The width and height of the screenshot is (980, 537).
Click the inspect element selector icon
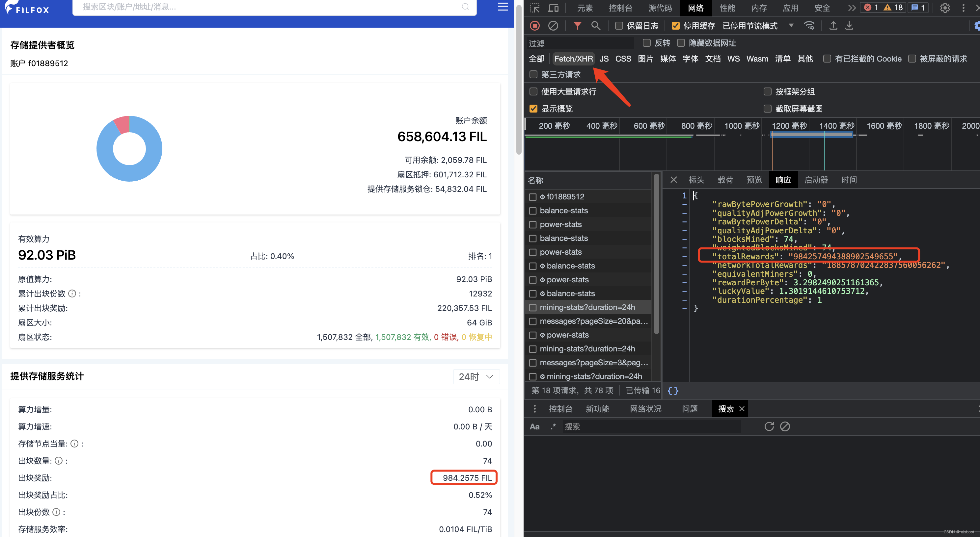534,8
